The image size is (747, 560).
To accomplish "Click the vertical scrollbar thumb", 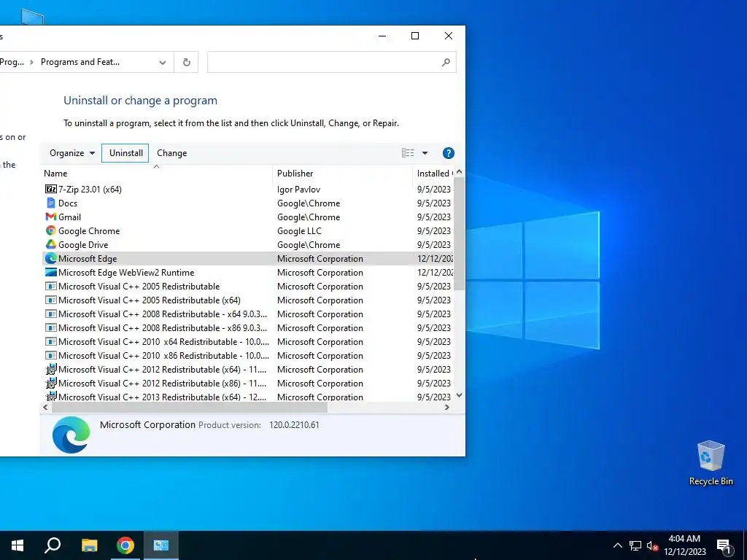I will pos(459,233).
